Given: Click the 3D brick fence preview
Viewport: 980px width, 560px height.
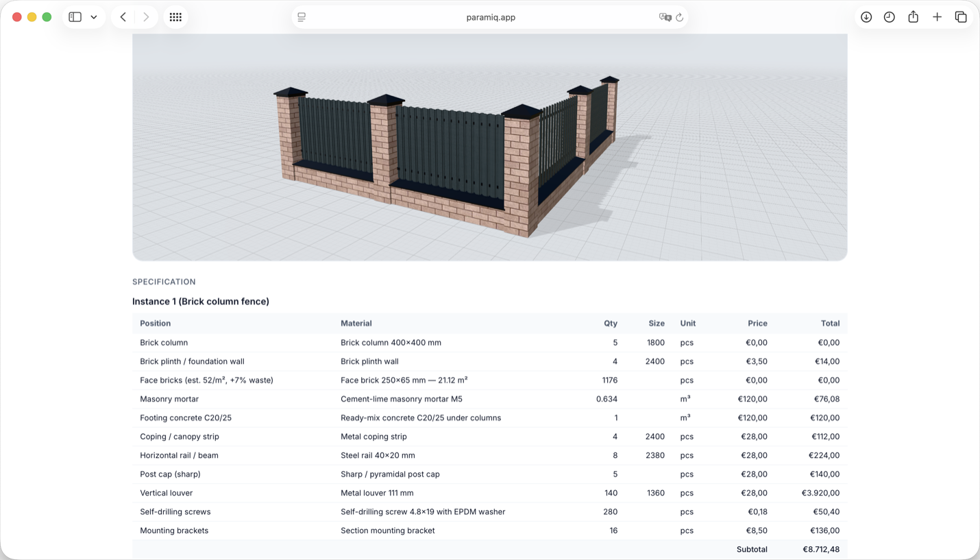Looking at the screenshot, I should [490, 147].
